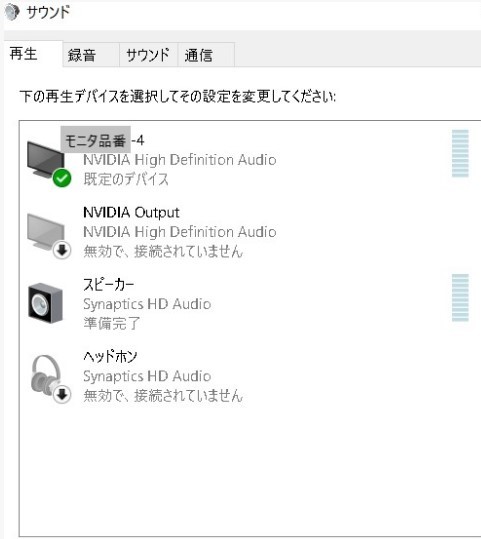Click the monitor icon with green checkmark

click(49, 164)
